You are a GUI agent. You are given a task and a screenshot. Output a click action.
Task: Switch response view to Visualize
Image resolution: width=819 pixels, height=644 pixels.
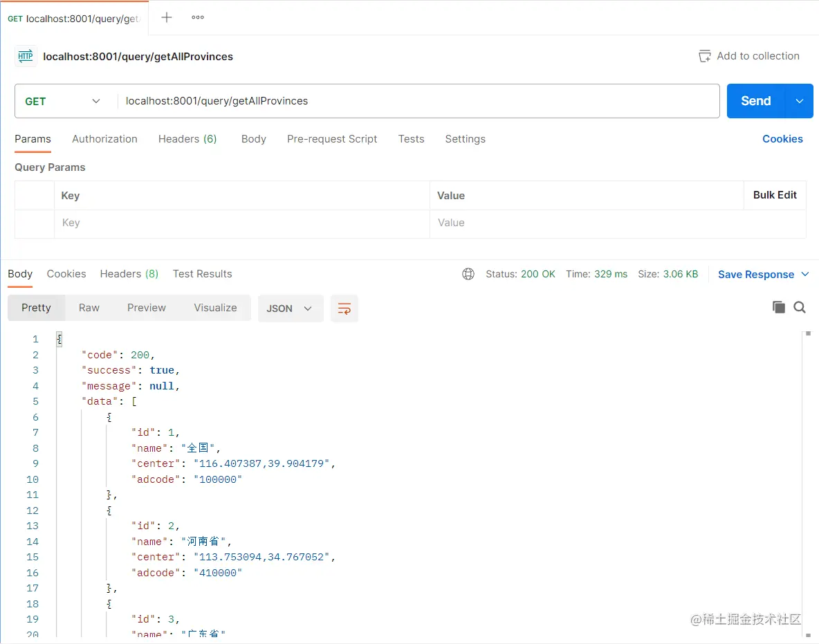[x=215, y=308]
